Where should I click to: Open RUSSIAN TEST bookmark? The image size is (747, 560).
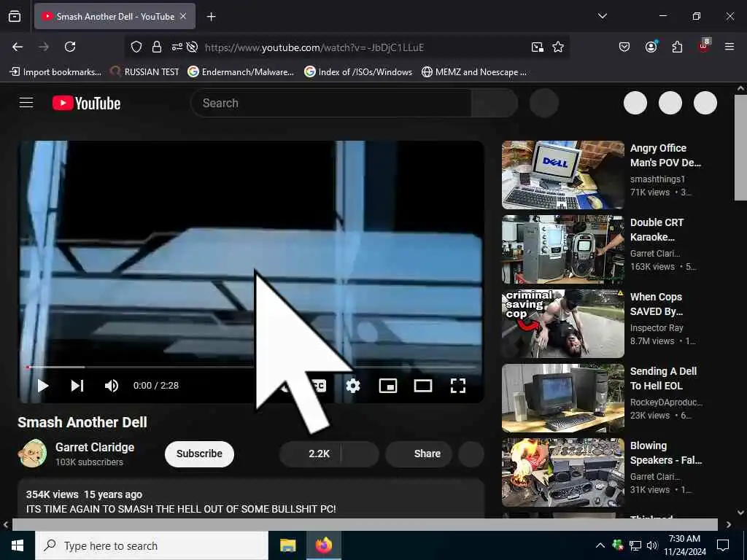[144, 72]
